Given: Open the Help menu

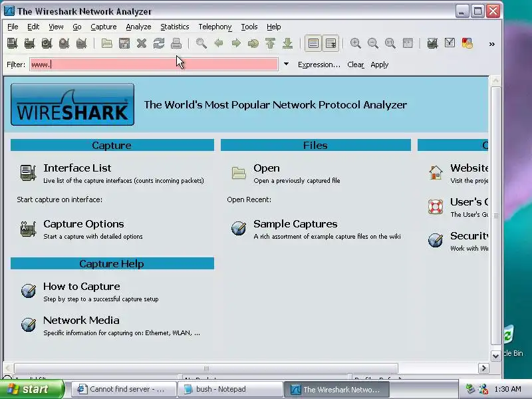Looking at the screenshot, I should pyautogui.click(x=273, y=27).
